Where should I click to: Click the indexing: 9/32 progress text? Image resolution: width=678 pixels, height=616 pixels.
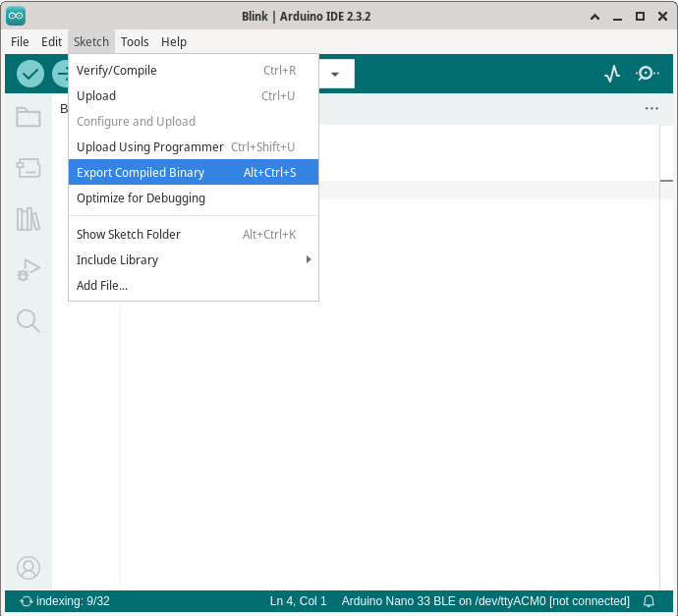click(x=73, y=601)
